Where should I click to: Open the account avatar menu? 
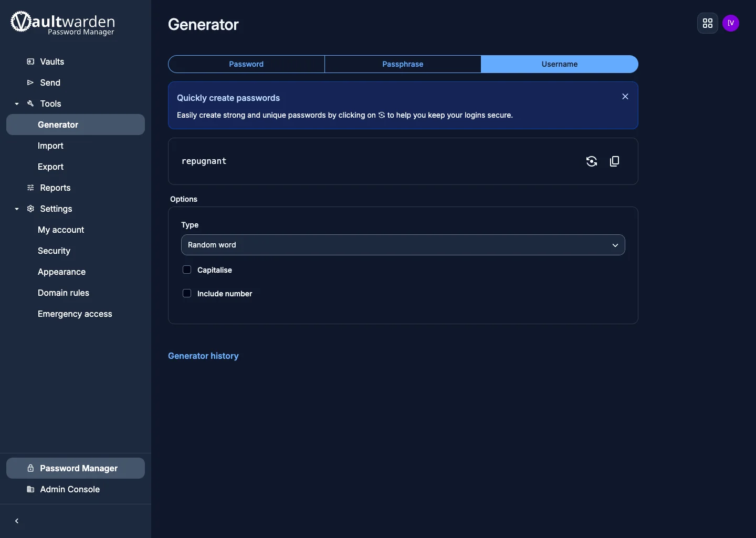click(731, 23)
